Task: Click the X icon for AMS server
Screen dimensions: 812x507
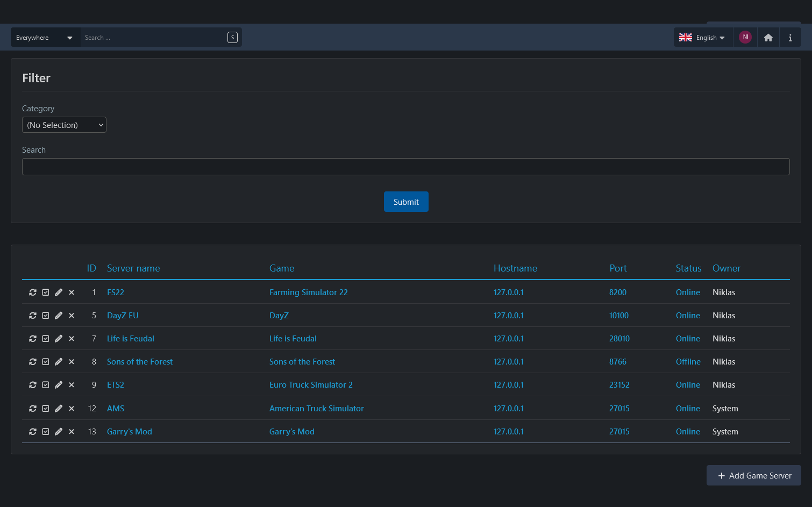Action: point(72,409)
